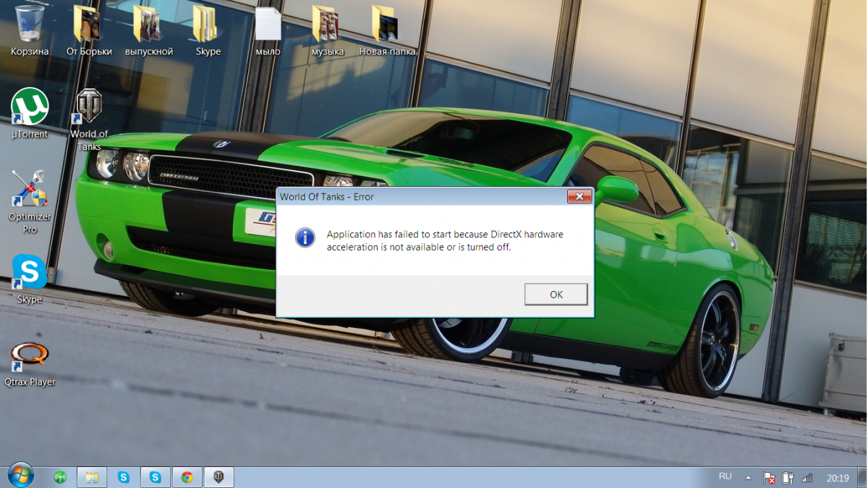Open Windows Explorer from the taskbar
The height and width of the screenshot is (488, 868).
tap(92, 477)
